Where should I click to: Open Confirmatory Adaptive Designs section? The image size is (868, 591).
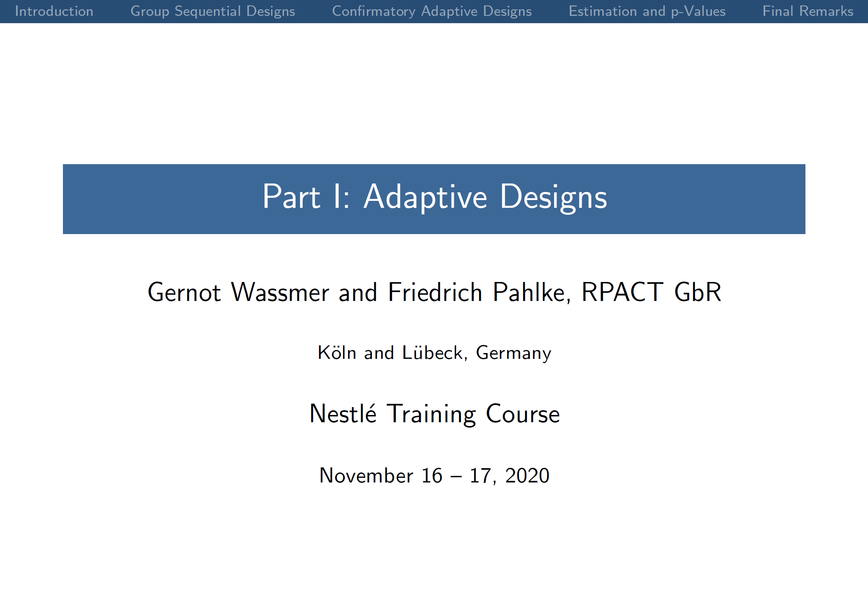coord(432,11)
